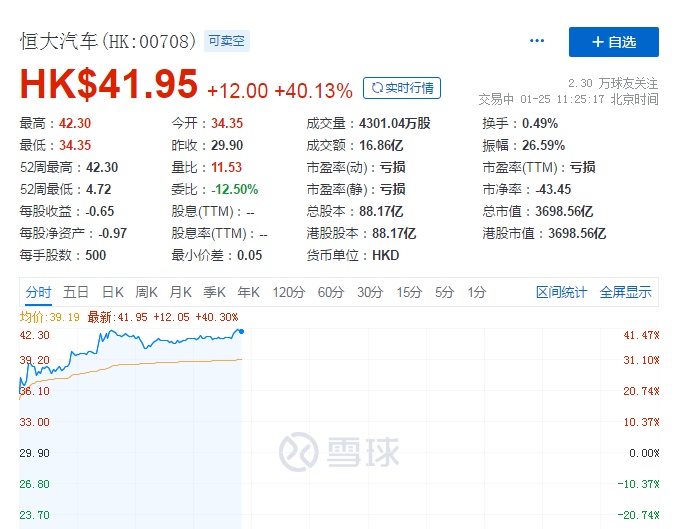Click the 可卖空 tag
The height and width of the screenshot is (529, 684).
[226, 41]
